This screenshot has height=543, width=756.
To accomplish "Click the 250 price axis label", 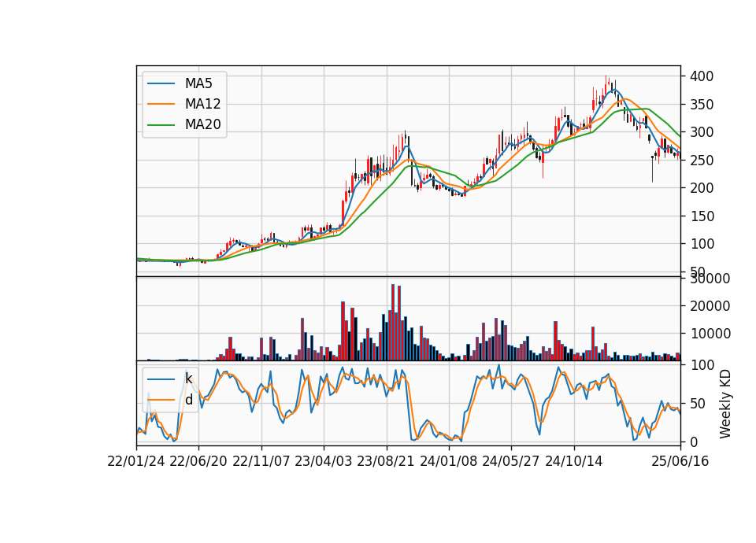I will pos(702,161).
